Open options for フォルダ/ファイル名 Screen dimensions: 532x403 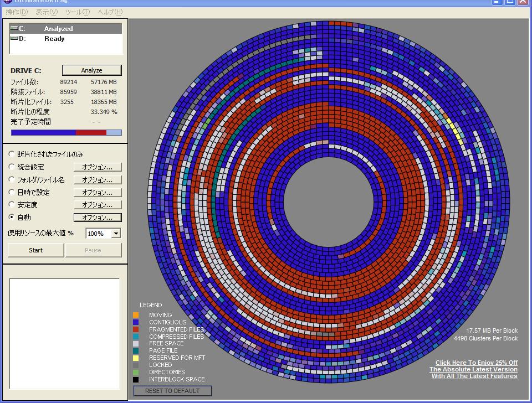98,180
